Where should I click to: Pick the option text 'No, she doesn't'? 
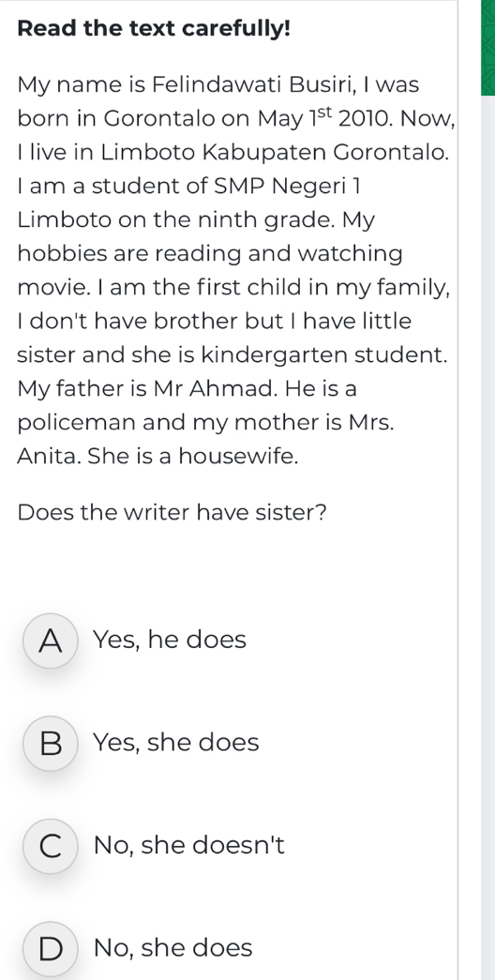(188, 846)
